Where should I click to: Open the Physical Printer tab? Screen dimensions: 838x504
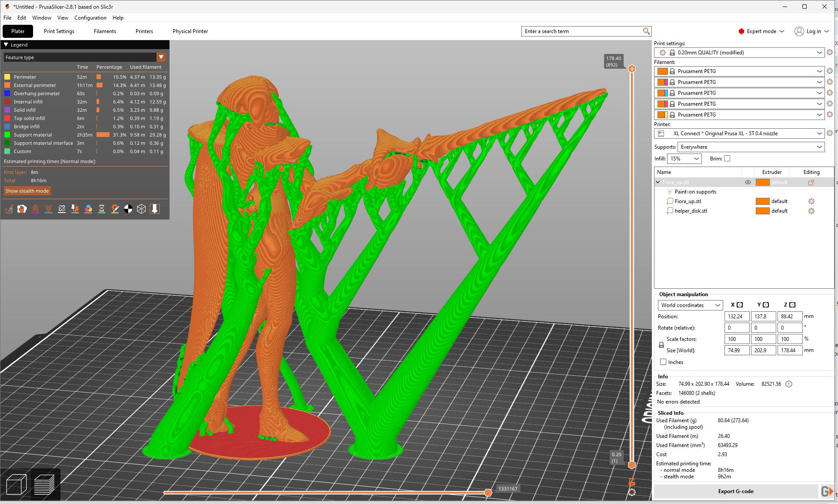[190, 31]
